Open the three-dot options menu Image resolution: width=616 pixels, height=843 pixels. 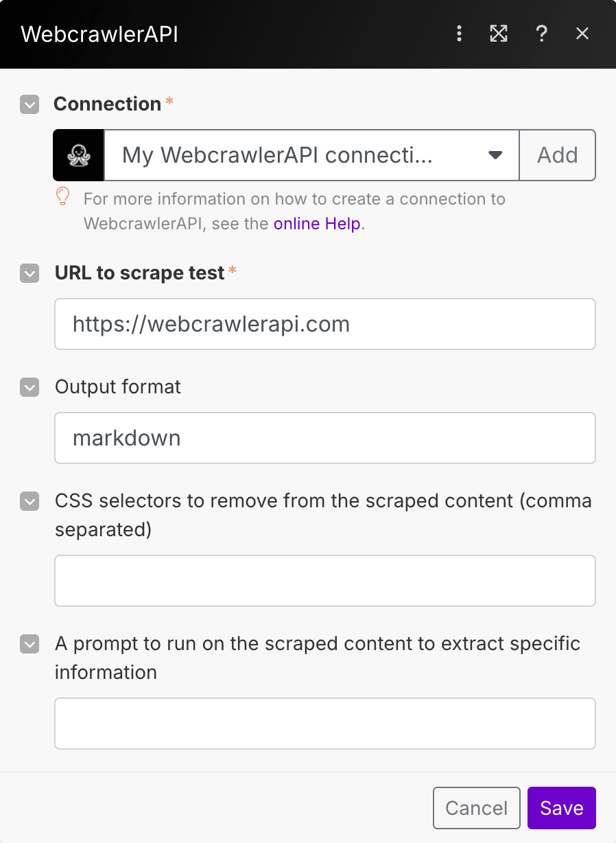[459, 33]
